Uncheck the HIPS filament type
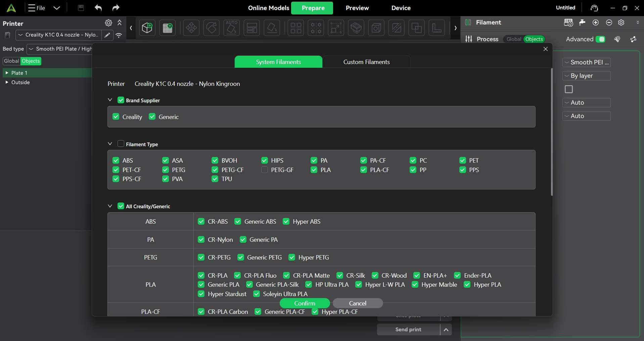The width and height of the screenshot is (644, 341). (x=265, y=160)
